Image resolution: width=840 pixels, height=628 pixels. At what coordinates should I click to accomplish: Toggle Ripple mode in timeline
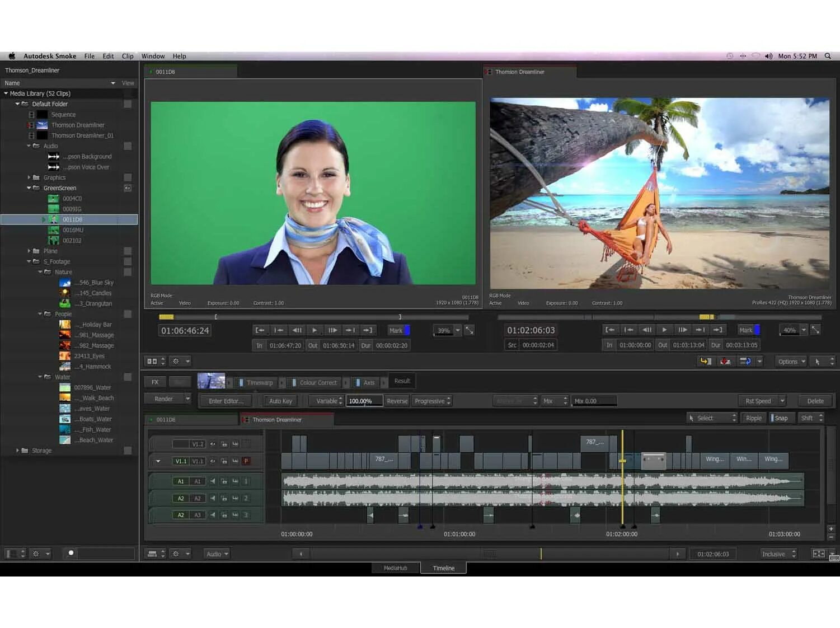753,418
